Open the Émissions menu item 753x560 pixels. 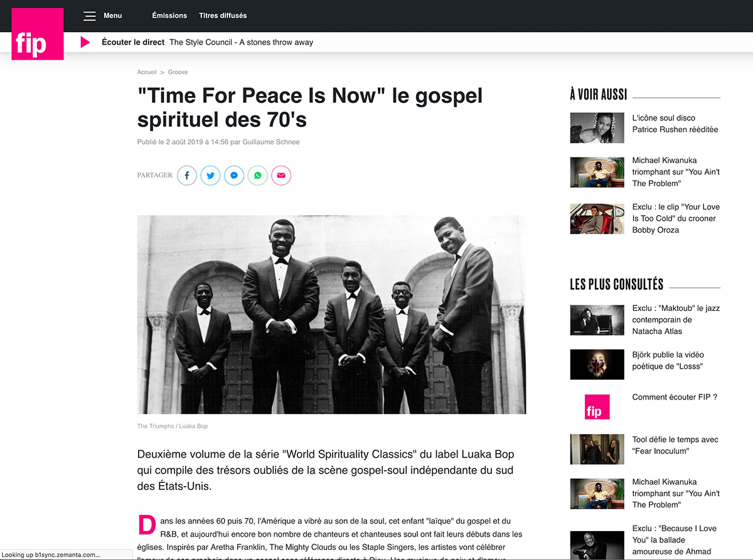[169, 16]
